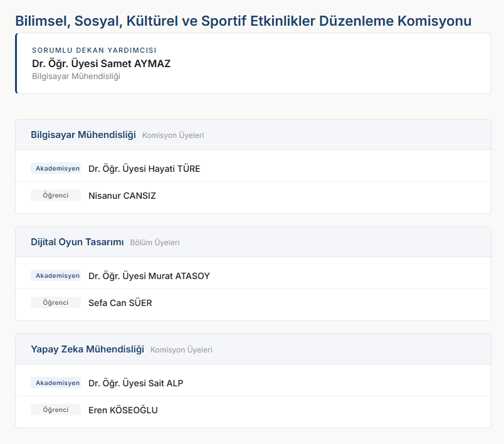504x444 pixels.
Task: Click the Öğrenci badge beside Sefa Can SÜER
Action: 56,302
